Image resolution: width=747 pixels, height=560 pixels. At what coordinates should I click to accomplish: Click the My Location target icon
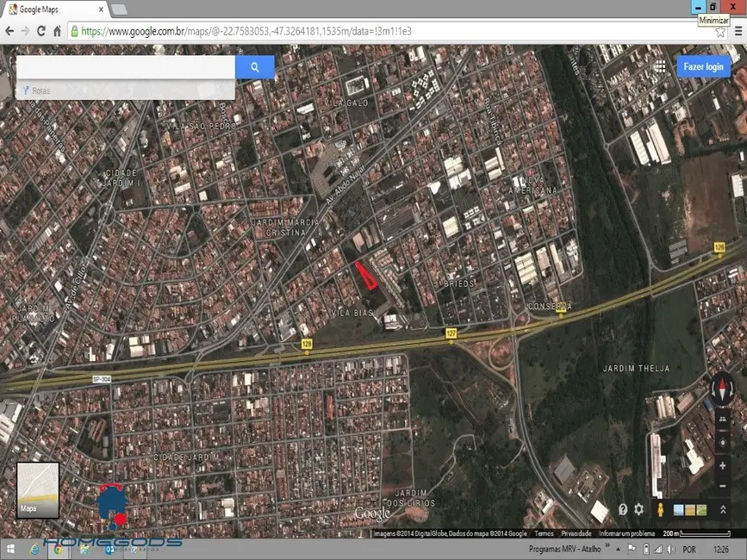721,443
